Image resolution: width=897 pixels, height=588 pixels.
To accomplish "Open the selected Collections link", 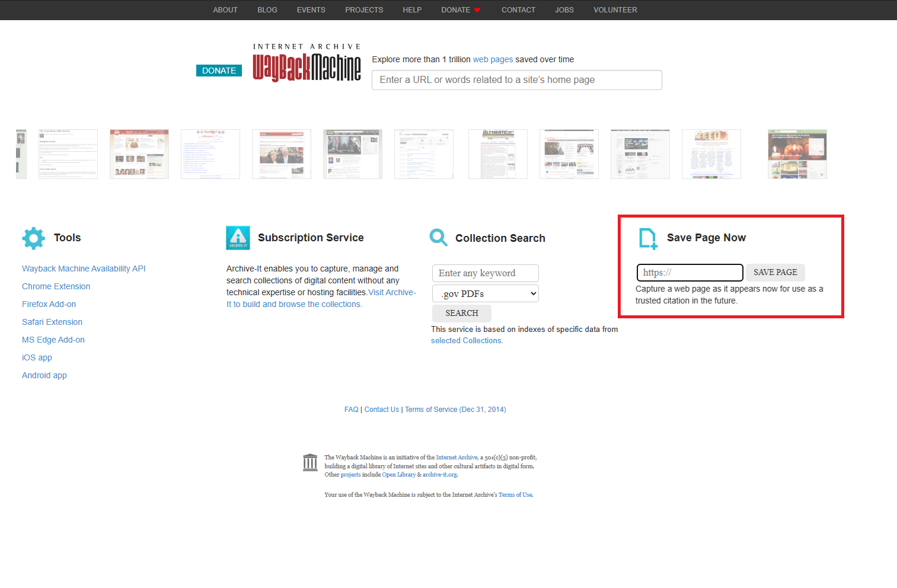I will (466, 341).
